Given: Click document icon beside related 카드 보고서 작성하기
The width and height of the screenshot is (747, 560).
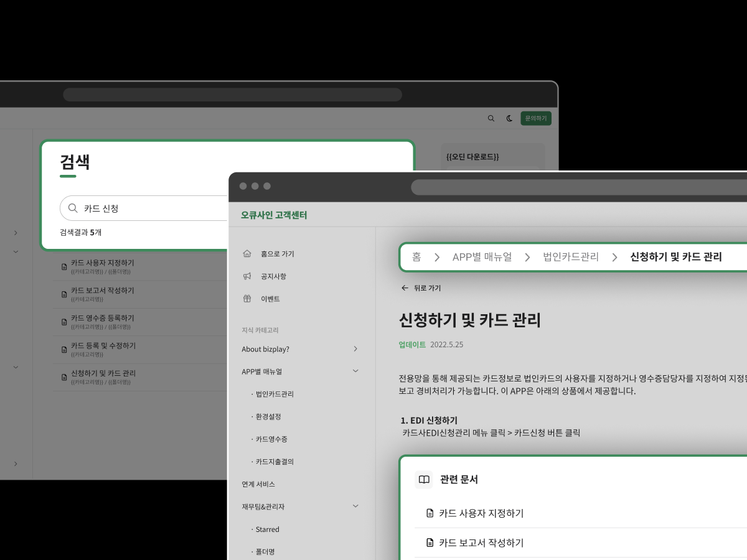Looking at the screenshot, I should tap(430, 543).
